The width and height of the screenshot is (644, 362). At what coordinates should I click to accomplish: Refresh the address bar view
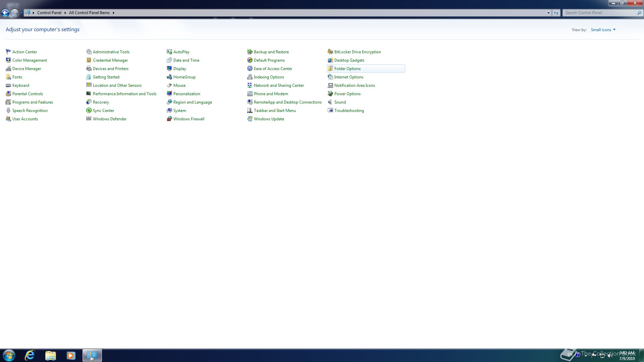[x=556, y=13]
